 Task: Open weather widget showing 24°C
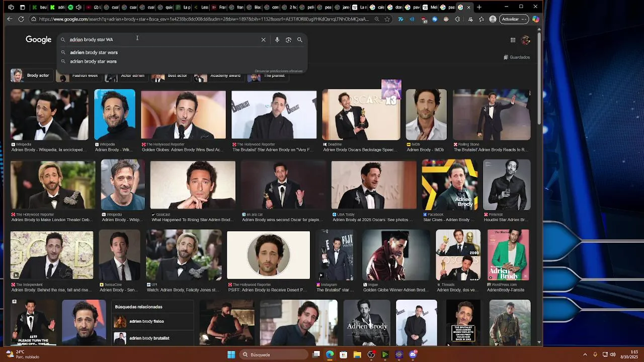point(23,354)
